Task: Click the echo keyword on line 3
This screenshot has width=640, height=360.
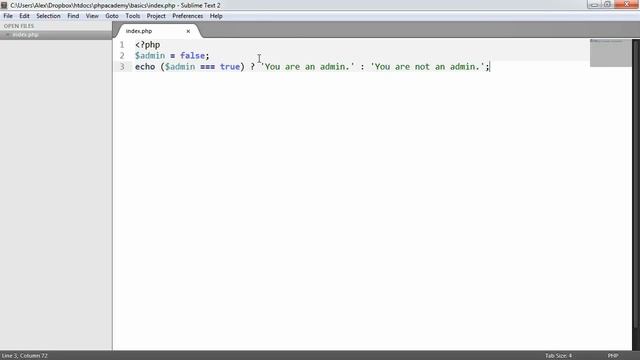Action: [145, 67]
